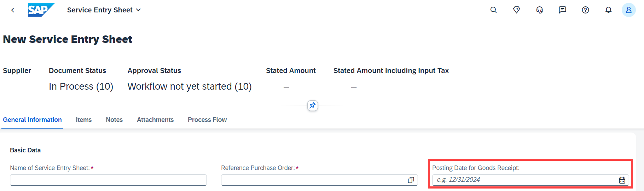Open value help for Reference Purchase Order

[411, 180]
